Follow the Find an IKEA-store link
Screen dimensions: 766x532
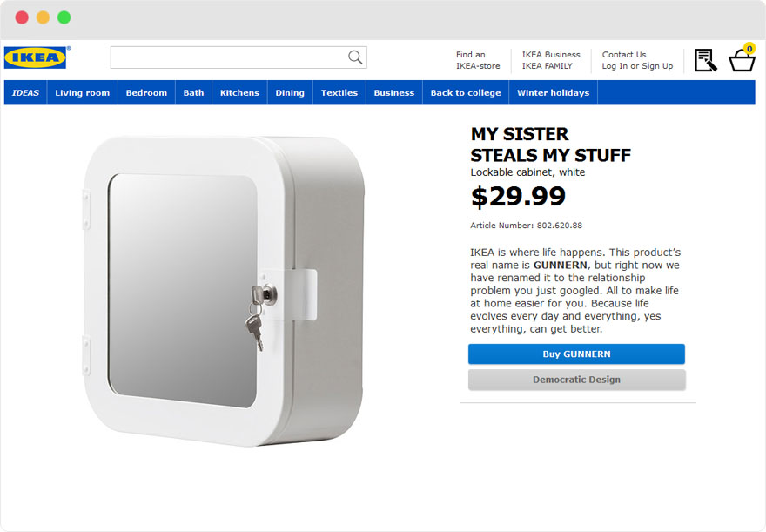478,60
